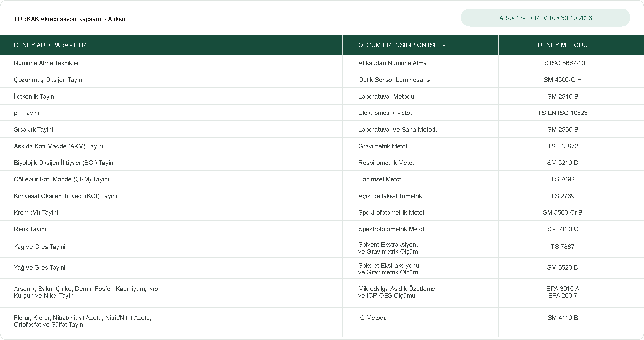644x340 pixels.
Task: Click the 'TS 7887' method
Action: click(563, 247)
